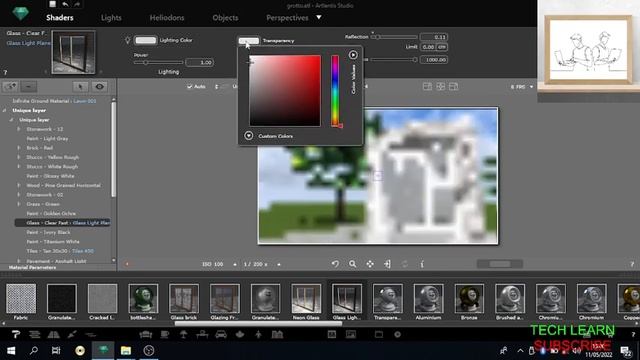Select Infinite Ground Material row

coord(54,101)
